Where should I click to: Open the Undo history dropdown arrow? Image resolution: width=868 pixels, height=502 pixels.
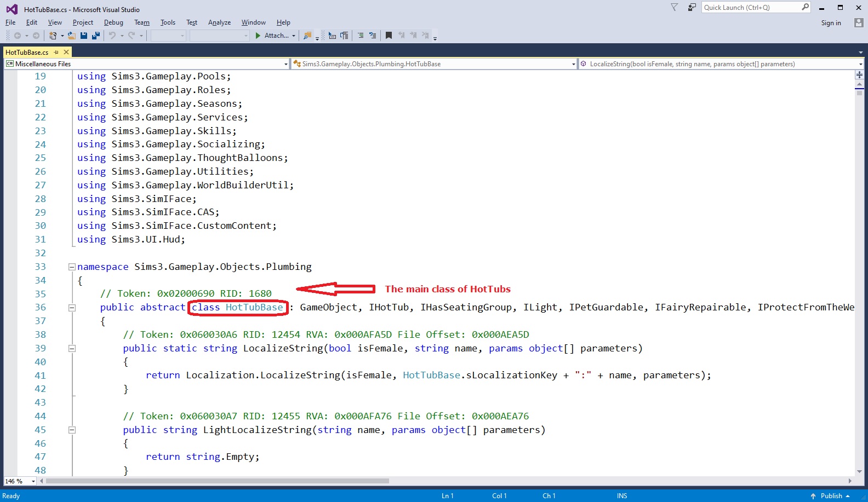click(x=122, y=36)
